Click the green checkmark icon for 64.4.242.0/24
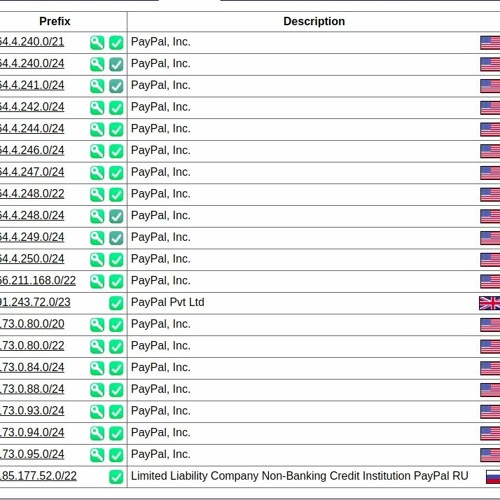500x500 pixels. [x=116, y=108]
